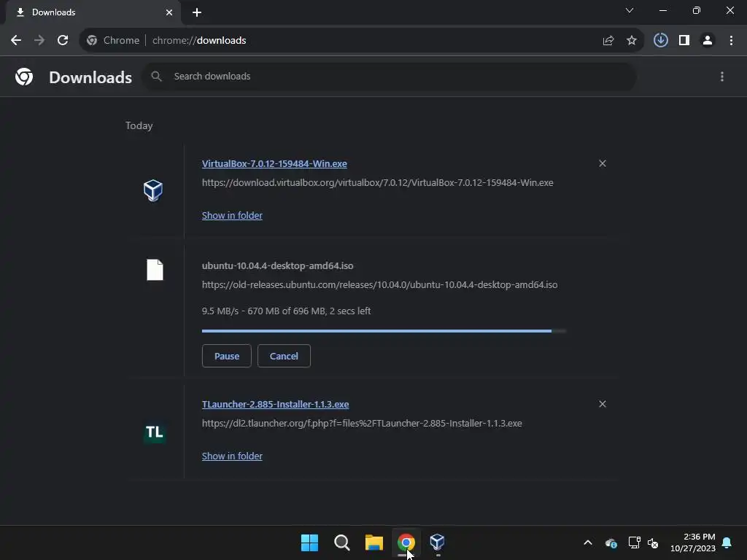Click the Chrome logo beside Downloads title

24,77
